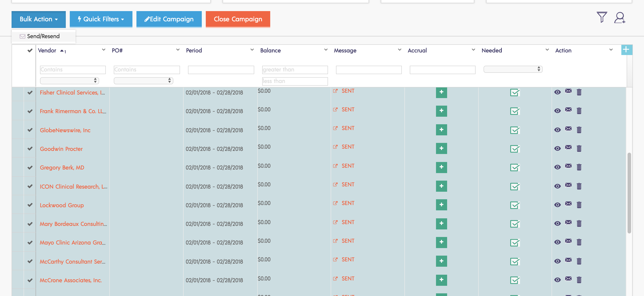Choose Send/Resend from the menu
Image resolution: width=644 pixels, height=296 pixels.
tap(43, 36)
